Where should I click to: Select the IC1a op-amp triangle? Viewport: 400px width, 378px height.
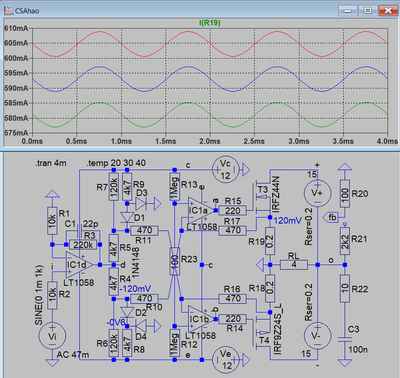(x=201, y=211)
